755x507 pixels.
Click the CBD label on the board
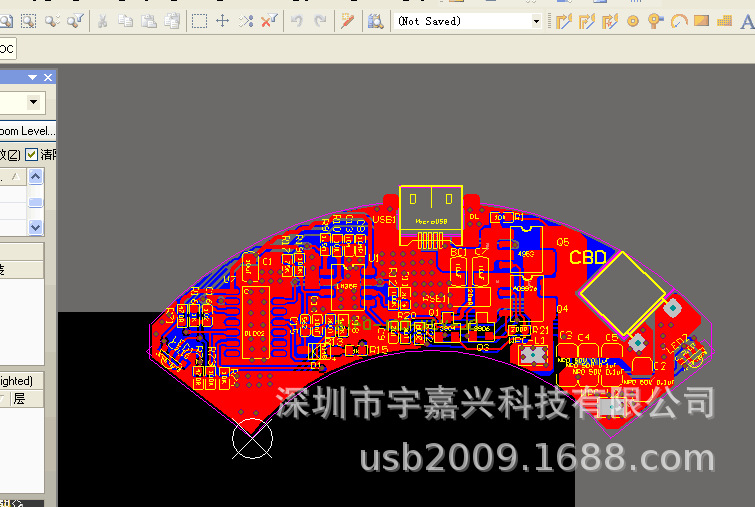587,258
